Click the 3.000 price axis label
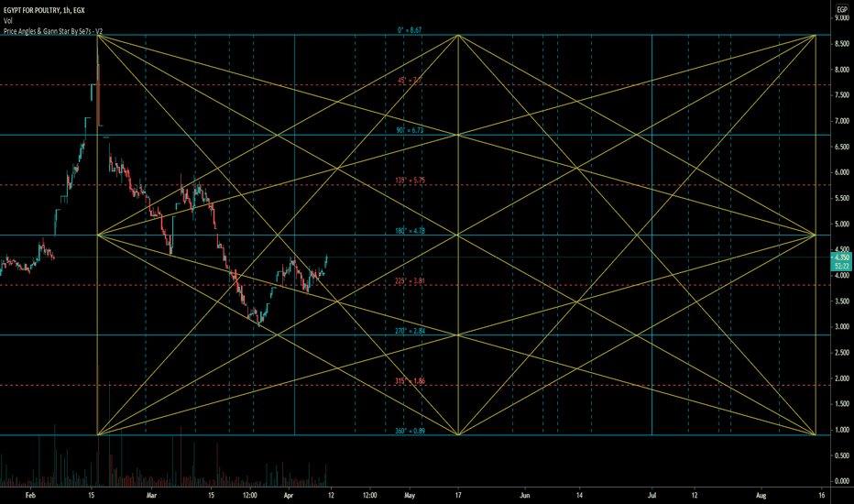This screenshot has width=854, height=504. (841, 327)
